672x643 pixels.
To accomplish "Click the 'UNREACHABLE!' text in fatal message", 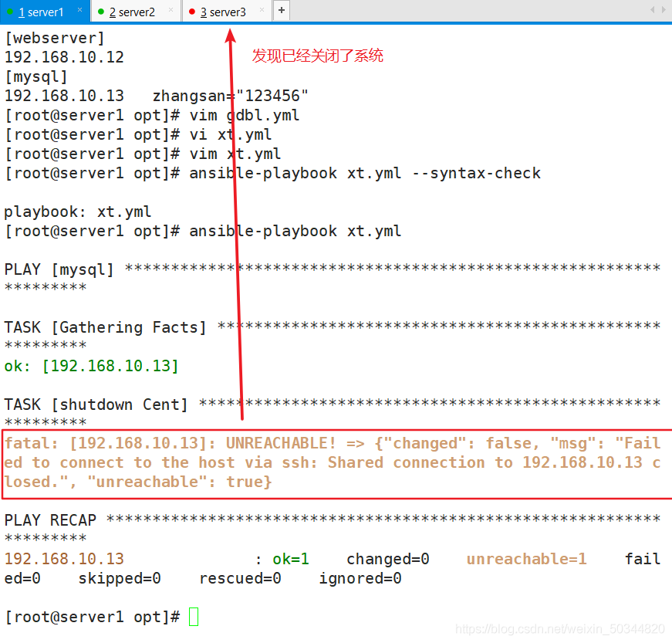I will [x=281, y=443].
